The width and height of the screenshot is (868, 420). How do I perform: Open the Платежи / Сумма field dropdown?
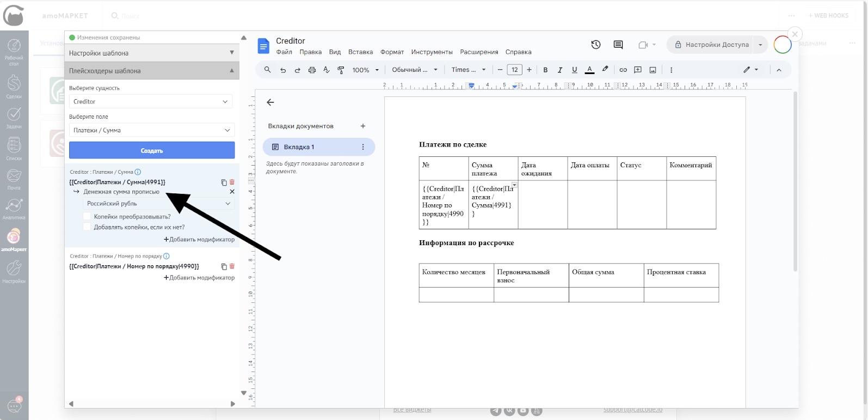coord(152,130)
